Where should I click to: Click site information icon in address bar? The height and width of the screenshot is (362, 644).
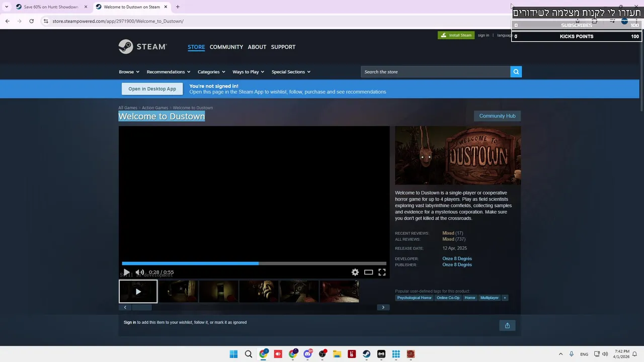point(46,21)
